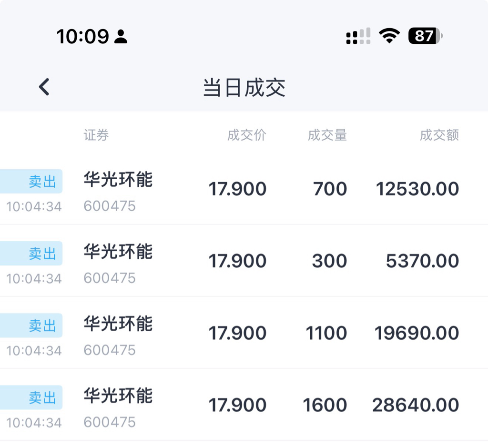Open the trade with amount 28640.00
The width and height of the screenshot is (488, 448).
tap(416, 405)
